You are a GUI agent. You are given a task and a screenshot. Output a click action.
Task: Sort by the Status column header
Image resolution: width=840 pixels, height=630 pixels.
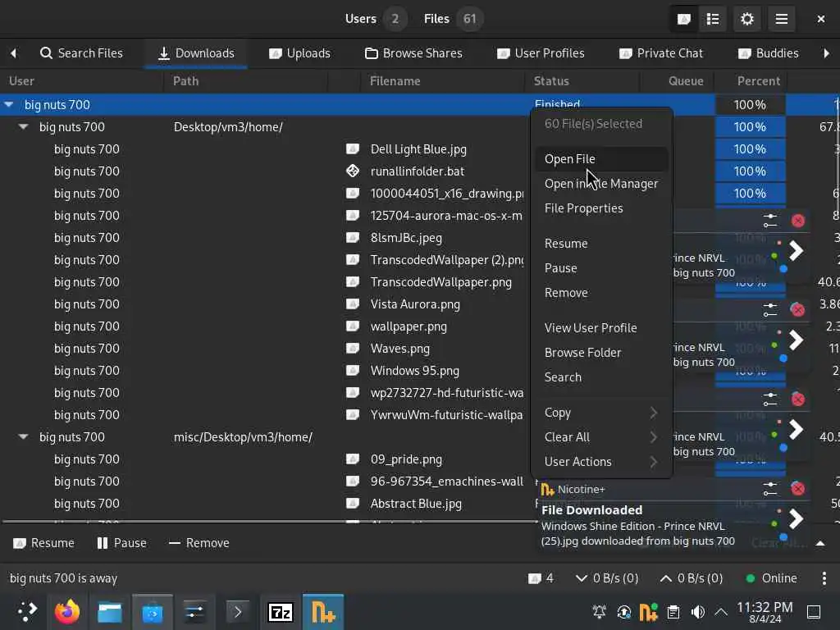tap(582, 81)
